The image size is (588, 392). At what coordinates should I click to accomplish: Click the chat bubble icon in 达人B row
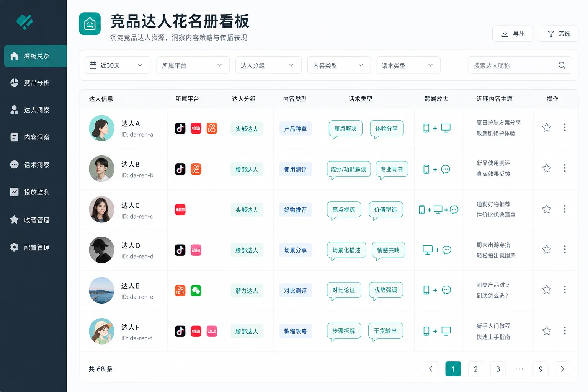tap(446, 169)
